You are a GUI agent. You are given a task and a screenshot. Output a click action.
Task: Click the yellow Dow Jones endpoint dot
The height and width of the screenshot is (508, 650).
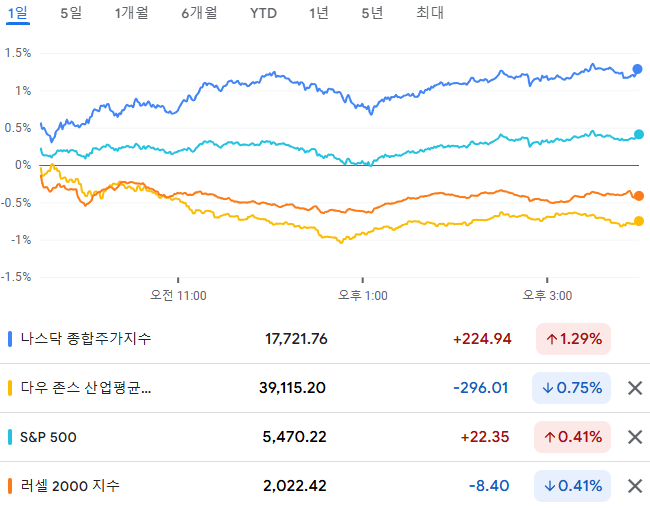click(x=639, y=221)
